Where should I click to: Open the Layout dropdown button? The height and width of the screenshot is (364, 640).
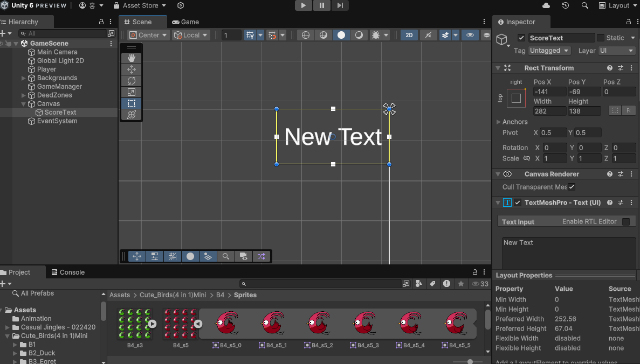coord(617,6)
